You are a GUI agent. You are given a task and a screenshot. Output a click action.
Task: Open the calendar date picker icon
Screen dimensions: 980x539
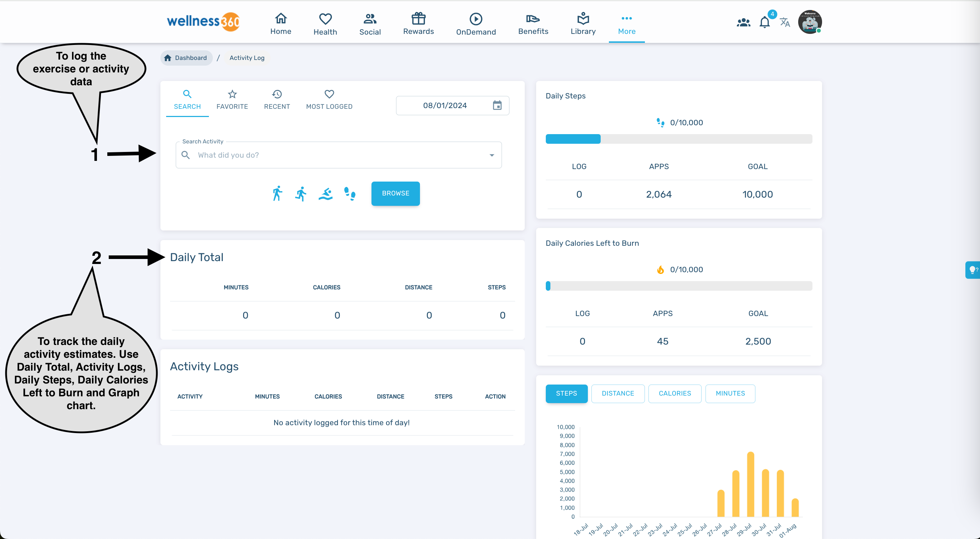[x=497, y=106]
